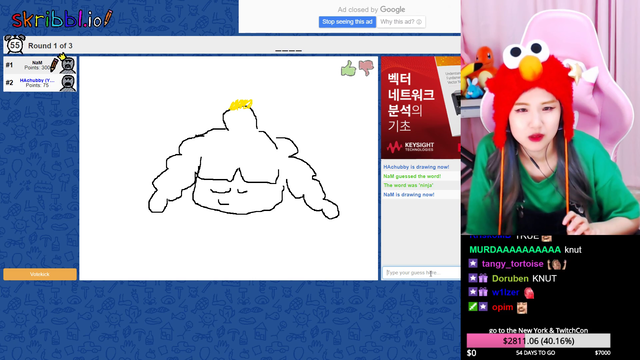Click the Keysight Technologies logo
Screen dimensions: 640x360
click(410, 147)
